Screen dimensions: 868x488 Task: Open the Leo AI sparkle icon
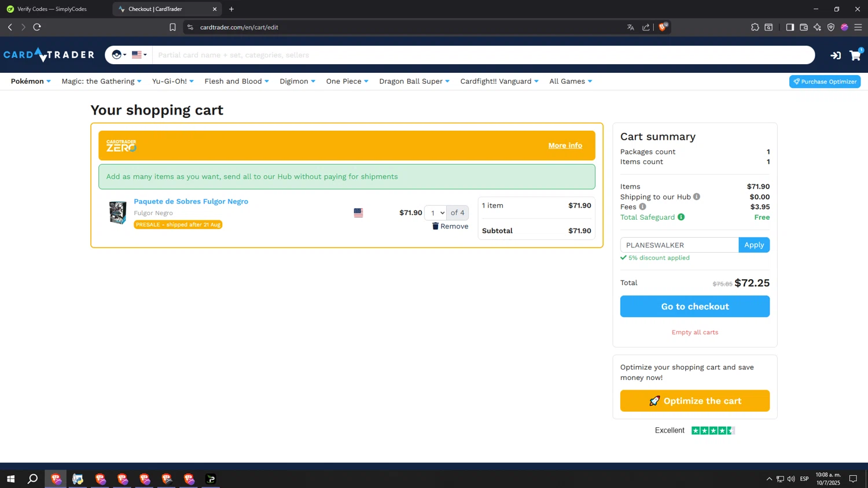tap(817, 27)
